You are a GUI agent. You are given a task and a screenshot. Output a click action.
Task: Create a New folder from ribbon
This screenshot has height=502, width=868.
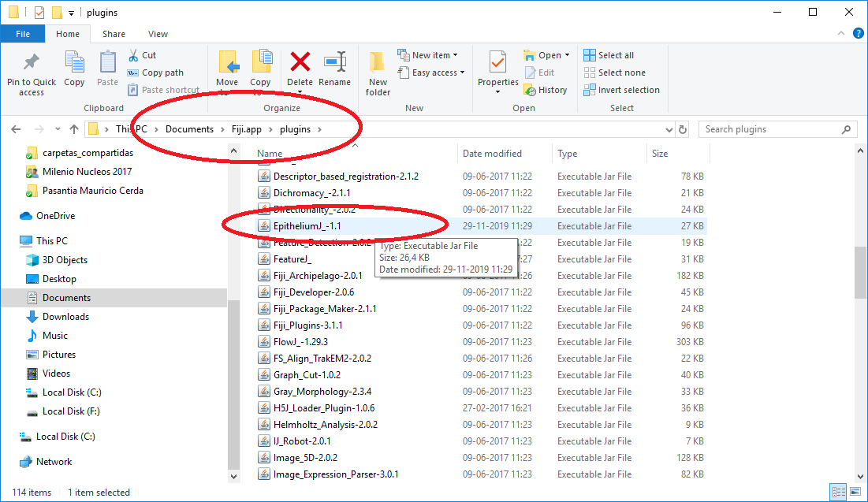(x=378, y=71)
